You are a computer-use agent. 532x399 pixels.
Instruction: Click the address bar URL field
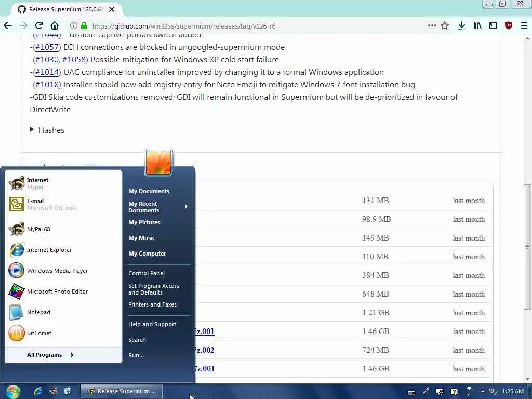point(251,26)
